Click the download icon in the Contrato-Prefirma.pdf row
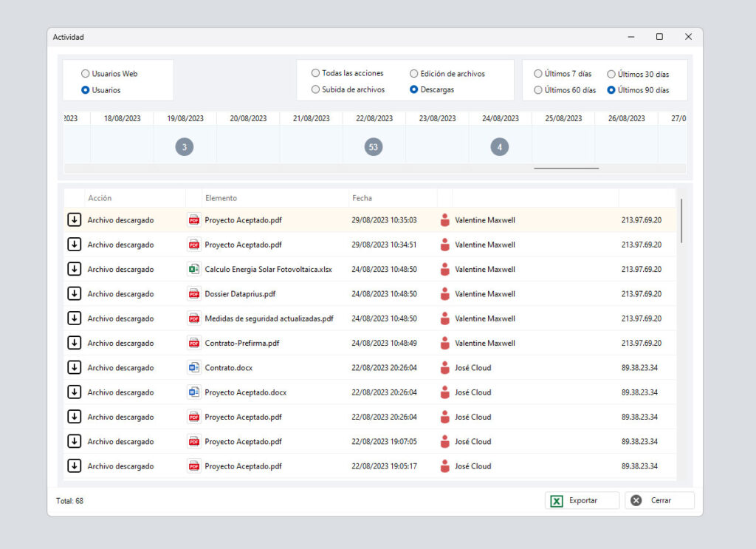The height and width of the screenshot is (549, 756). click(x=75, y=343)
